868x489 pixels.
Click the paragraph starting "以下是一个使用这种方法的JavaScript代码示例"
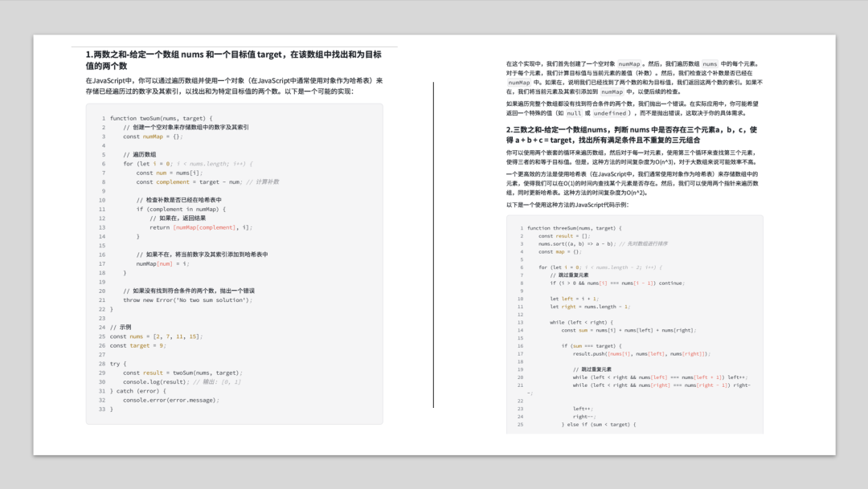[567, 205]
